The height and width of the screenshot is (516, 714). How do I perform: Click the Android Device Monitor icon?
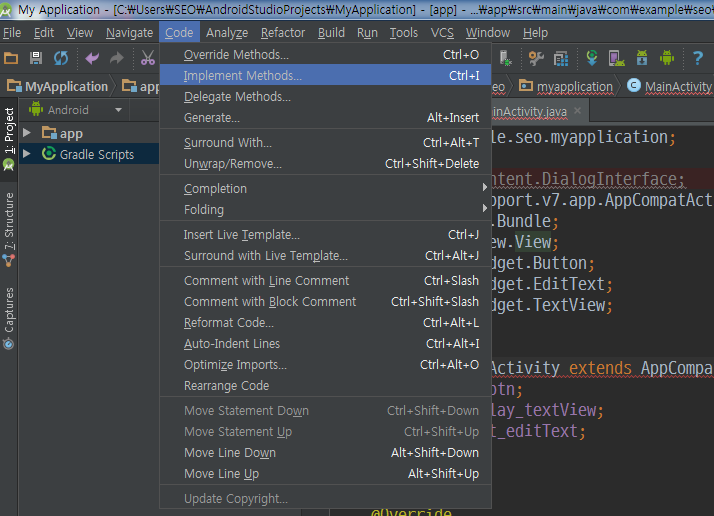[667, 58]
